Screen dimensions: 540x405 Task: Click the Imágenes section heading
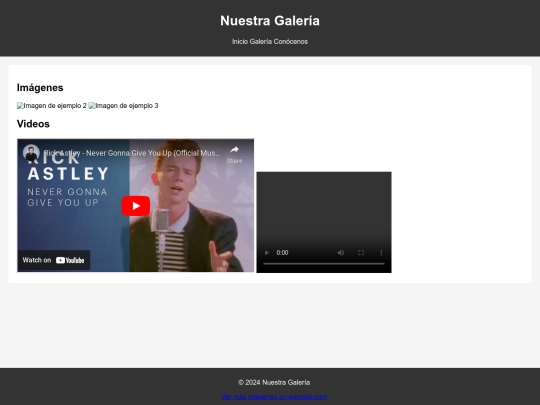(x=40, y=88)
